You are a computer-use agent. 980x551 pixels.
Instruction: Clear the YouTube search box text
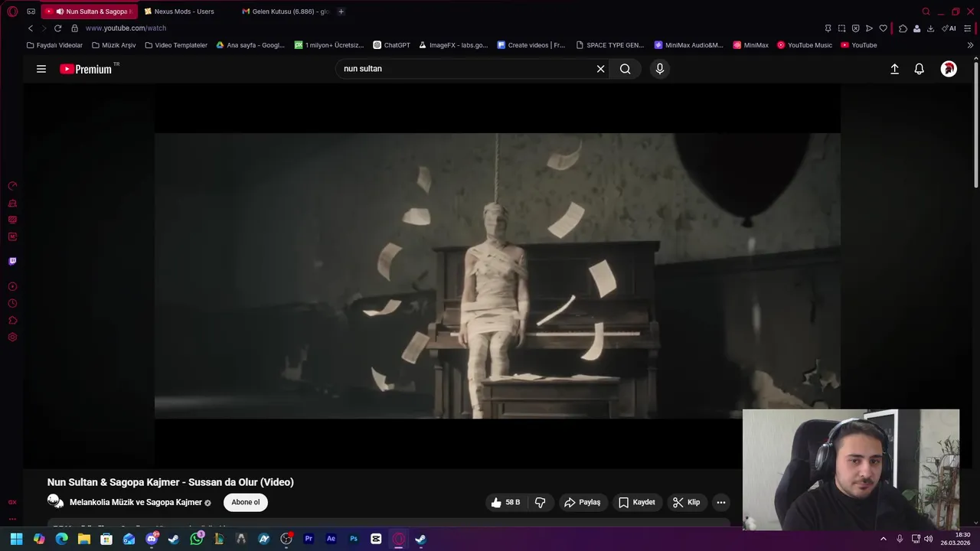point(601,69)
